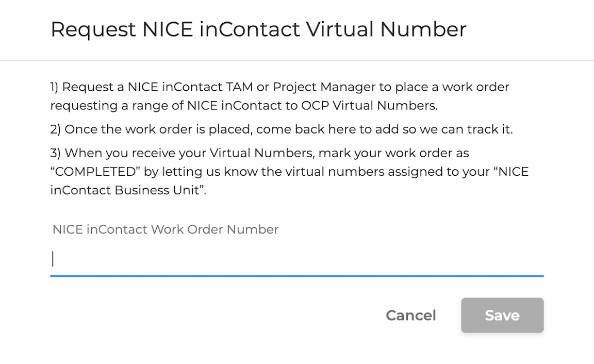594x364 pixels.
Task: Focus the Work Order Number input field
Action: (296, 259)
